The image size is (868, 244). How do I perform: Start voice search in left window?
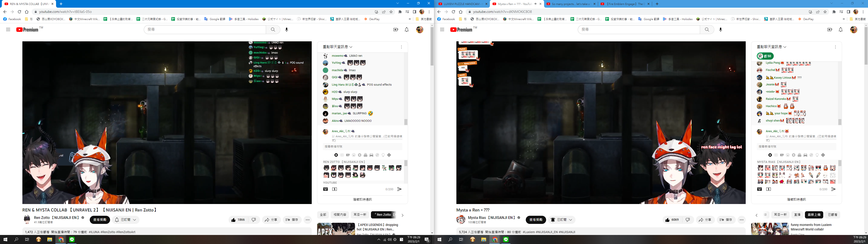pos(287,30)
